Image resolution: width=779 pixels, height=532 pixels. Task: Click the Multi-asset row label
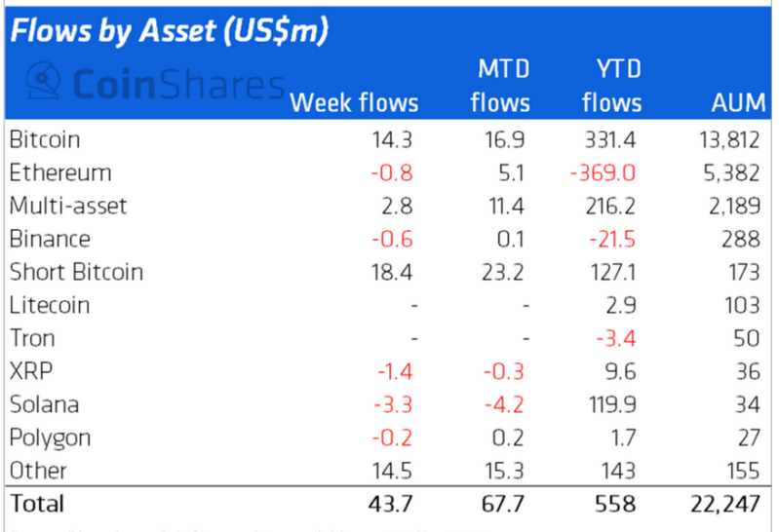point(68,206)
